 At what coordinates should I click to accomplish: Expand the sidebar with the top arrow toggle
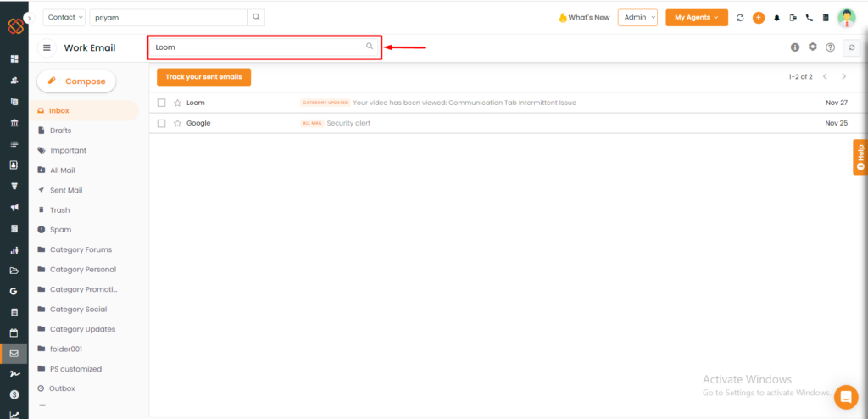(30, 18)
